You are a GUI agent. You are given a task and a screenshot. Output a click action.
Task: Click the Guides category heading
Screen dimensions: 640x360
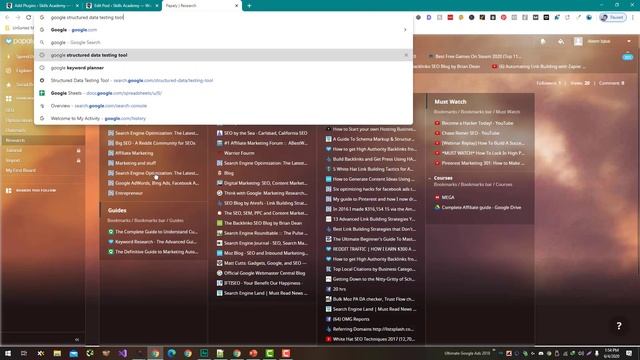click(117, 210)
